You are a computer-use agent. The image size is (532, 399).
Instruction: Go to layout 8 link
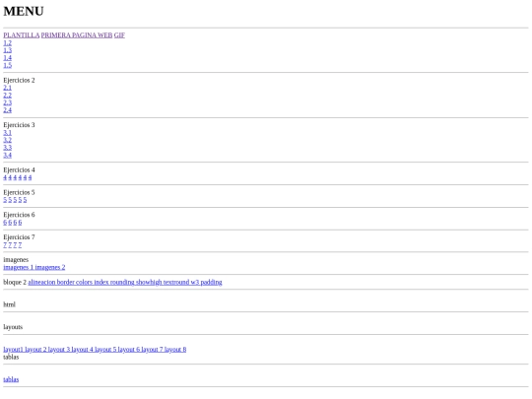coord(175,350)
